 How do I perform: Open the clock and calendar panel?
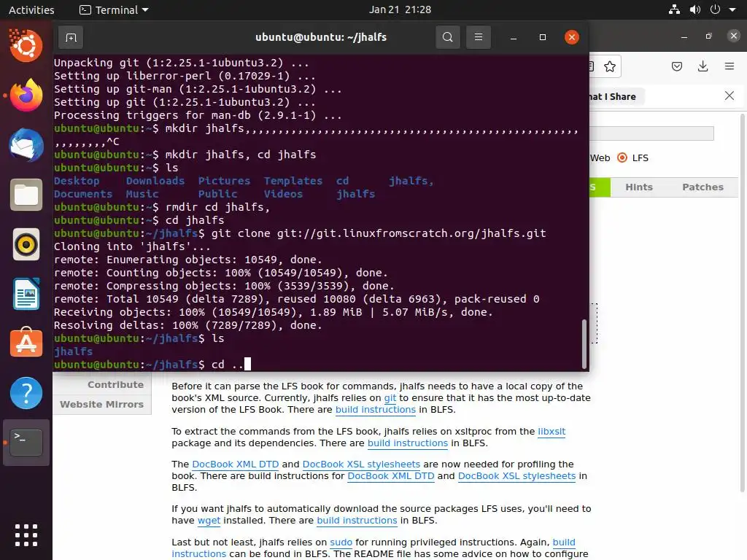(x=400, y=9)
